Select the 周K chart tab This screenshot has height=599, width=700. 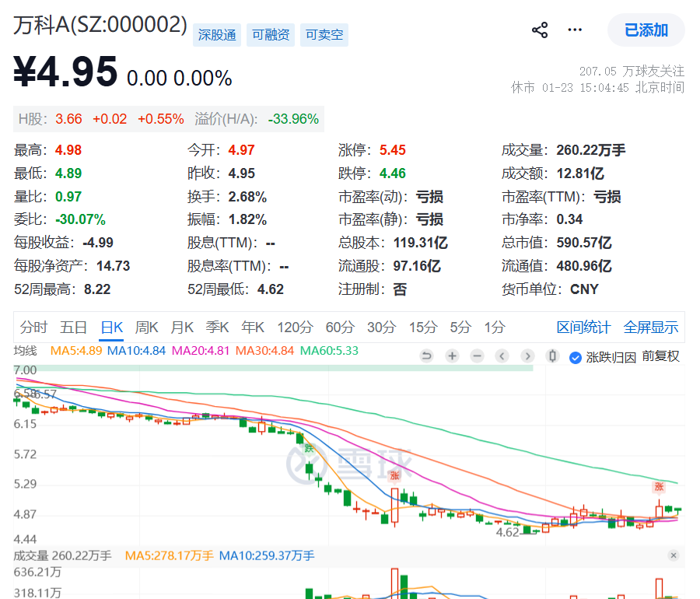click(146, 328)
